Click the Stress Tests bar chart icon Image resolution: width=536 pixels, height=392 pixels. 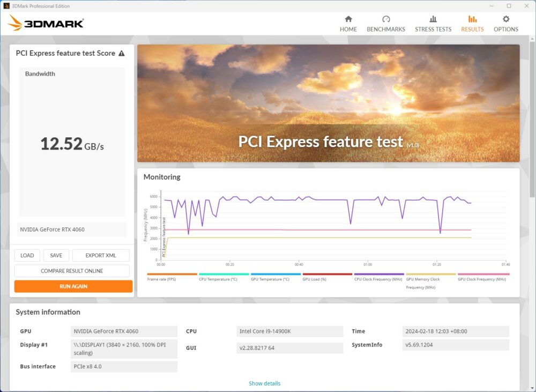[x=433, y=20]
